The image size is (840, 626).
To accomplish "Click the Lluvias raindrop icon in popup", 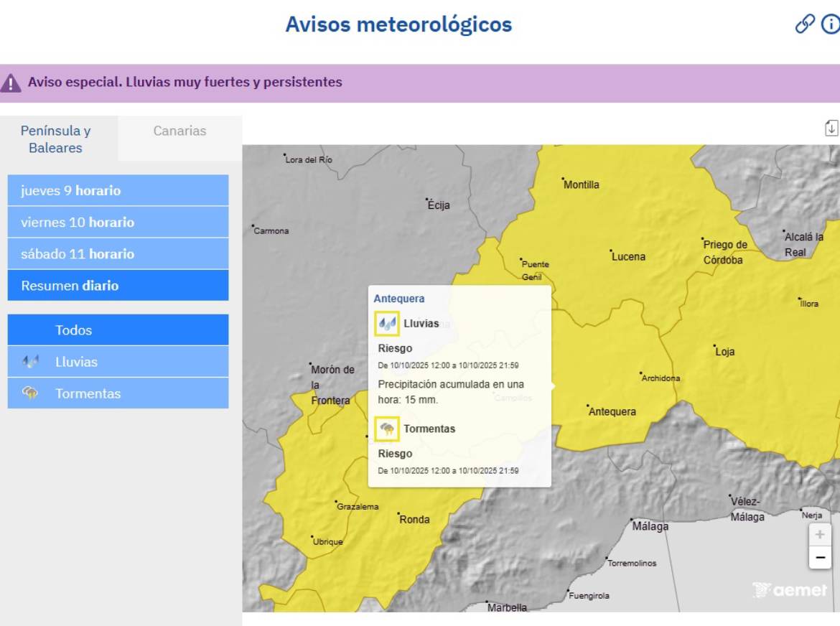I will 387,324.
